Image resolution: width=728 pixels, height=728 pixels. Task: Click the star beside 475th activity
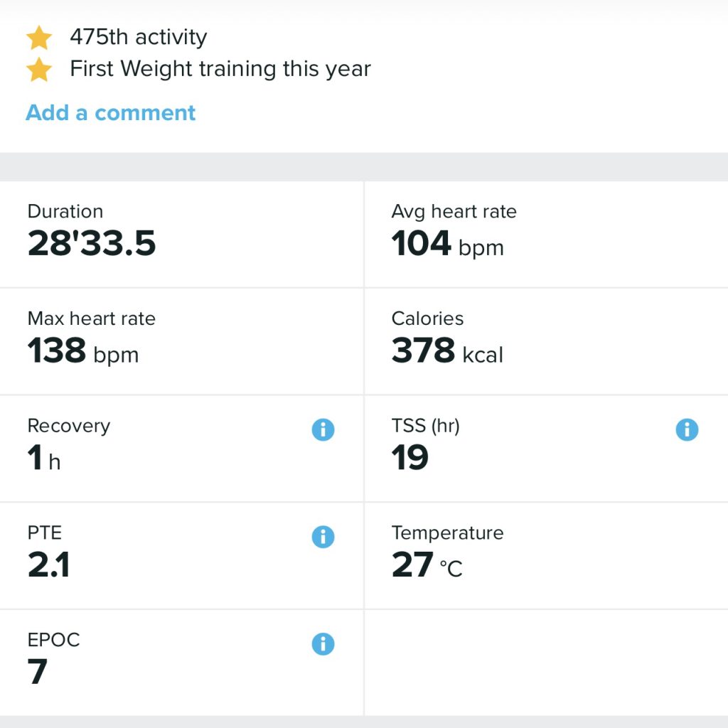39,38
